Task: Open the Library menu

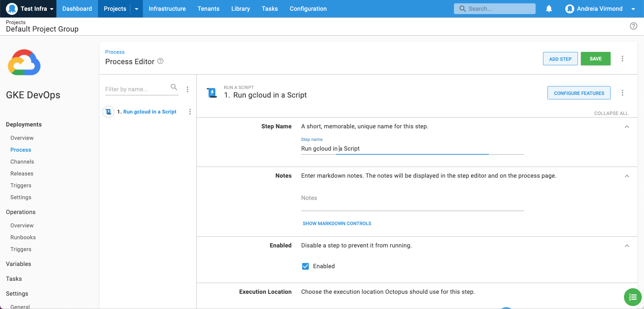Action: coord(241,9)
